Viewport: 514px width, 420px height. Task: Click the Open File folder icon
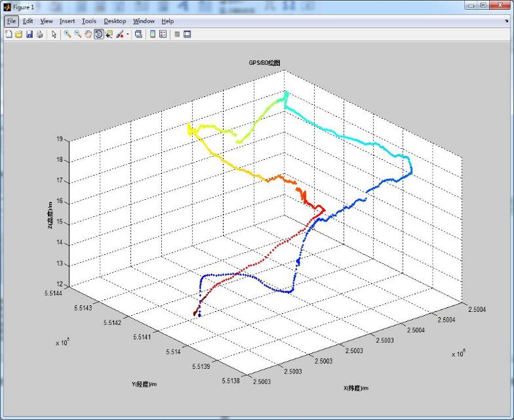(x=19, y=34)
